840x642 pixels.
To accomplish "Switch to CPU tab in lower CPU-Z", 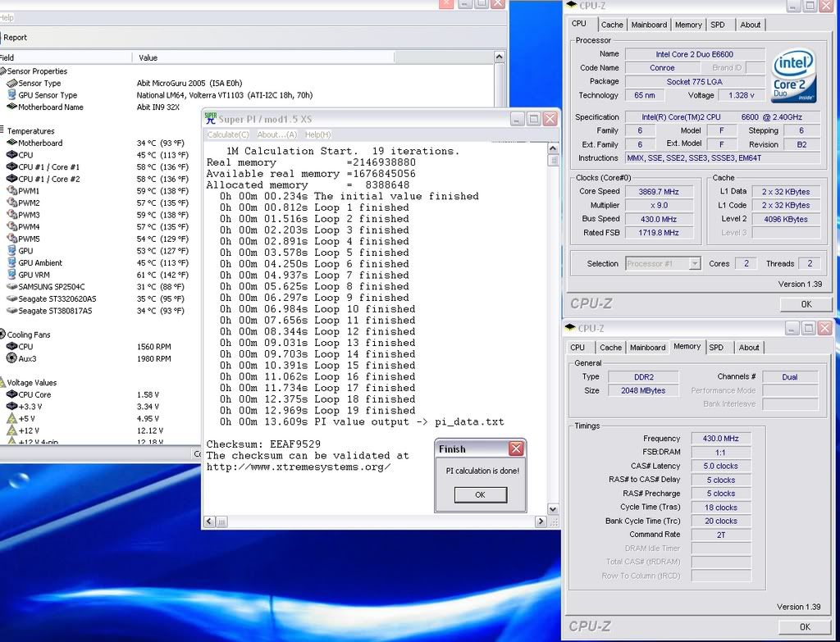I will tap(577, 348).
